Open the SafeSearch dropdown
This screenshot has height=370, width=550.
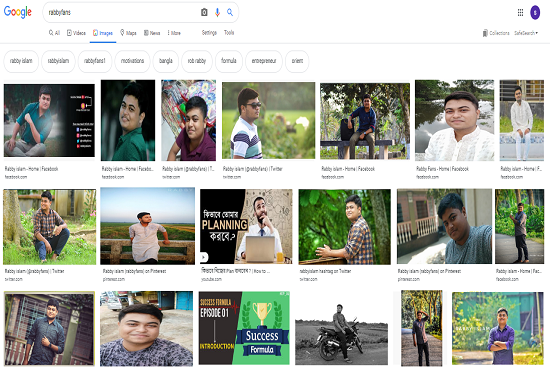click(526, 33)
